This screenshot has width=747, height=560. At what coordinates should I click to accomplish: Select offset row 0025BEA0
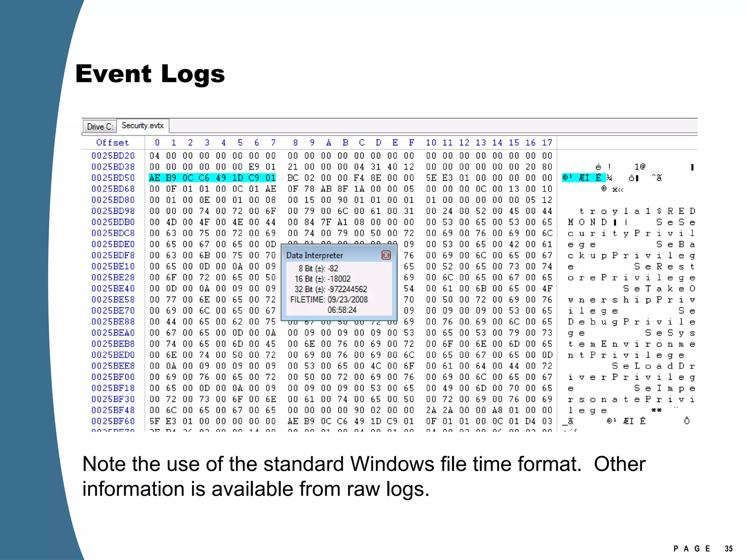(x=113, y=332)
